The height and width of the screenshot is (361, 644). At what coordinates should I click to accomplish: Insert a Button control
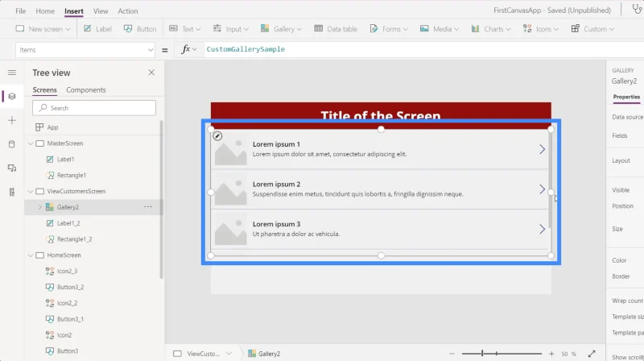[140, 29]
